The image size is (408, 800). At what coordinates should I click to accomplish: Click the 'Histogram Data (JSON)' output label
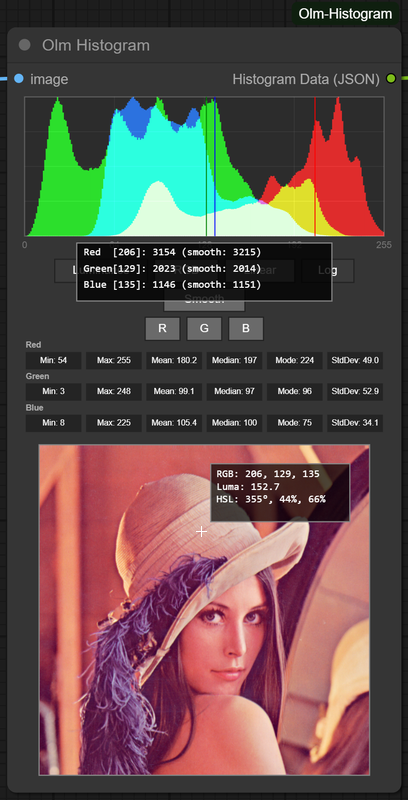306,79
